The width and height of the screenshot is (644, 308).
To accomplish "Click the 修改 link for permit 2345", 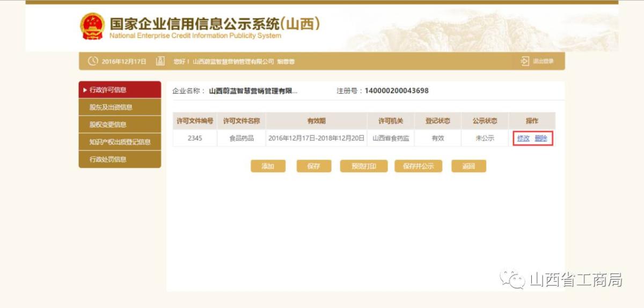I will click(x=523, y=138).
